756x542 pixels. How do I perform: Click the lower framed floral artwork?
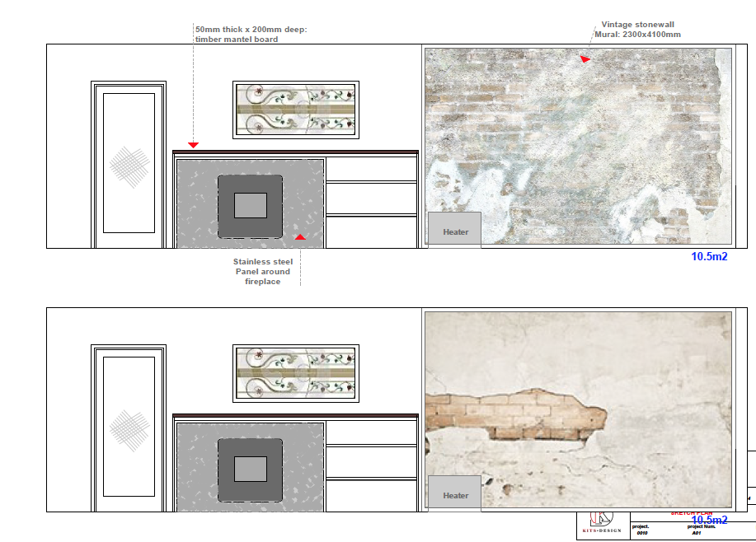coord(296,373)
